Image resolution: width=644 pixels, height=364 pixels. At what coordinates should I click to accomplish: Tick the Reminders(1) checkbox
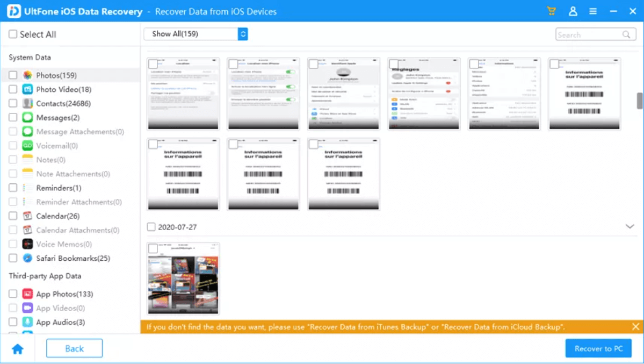[12, 188]
